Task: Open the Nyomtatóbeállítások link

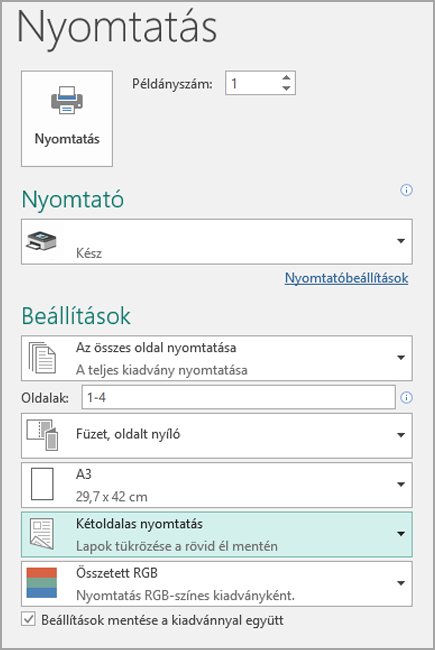Action: point(346,278)
